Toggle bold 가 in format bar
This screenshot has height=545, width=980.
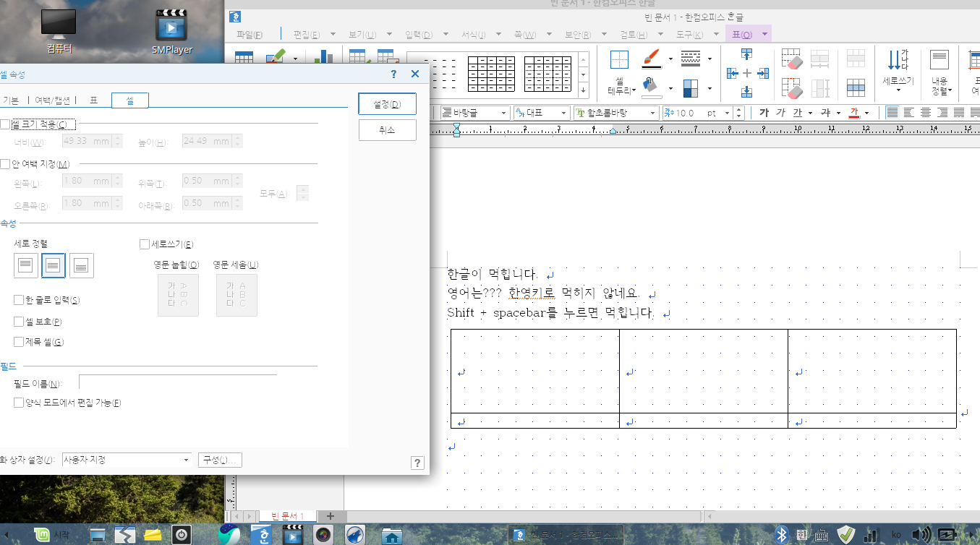tap(764, 113)
